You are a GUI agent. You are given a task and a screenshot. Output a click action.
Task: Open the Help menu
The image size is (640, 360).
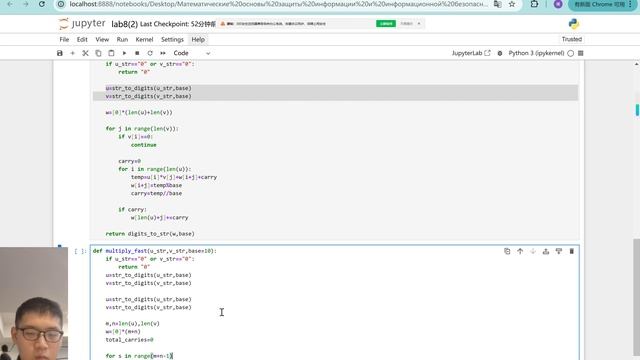point(198,40)
